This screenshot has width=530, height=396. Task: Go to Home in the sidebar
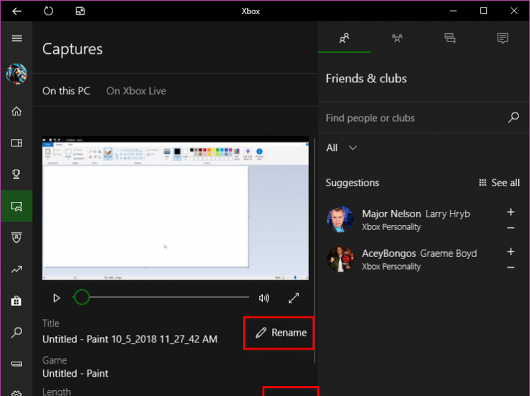click(17, 111)
